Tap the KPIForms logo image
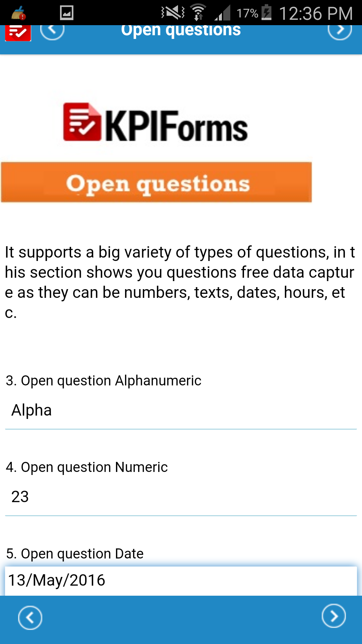Viewport: 362px width, 644px height. 156,122
